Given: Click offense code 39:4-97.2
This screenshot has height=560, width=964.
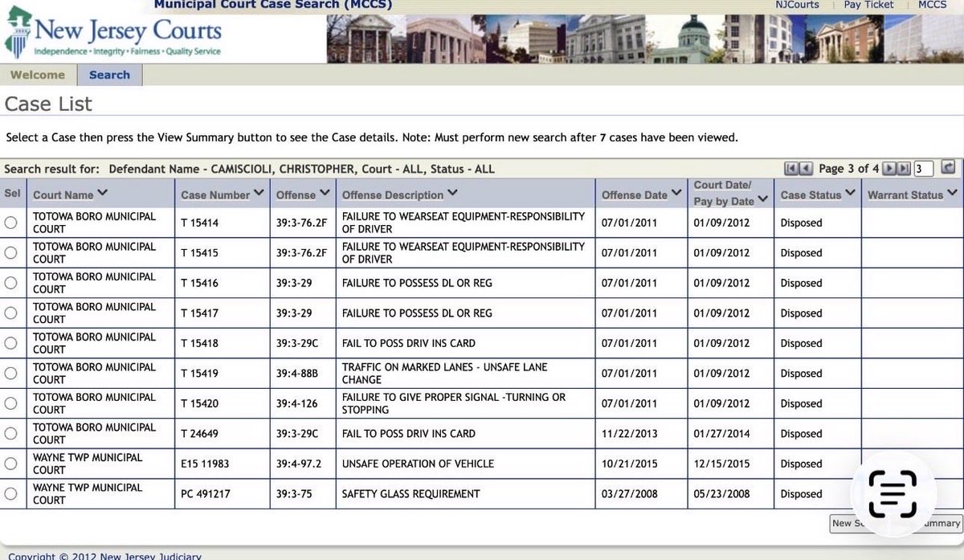Looking at the screenshot, I should (300, 464).
